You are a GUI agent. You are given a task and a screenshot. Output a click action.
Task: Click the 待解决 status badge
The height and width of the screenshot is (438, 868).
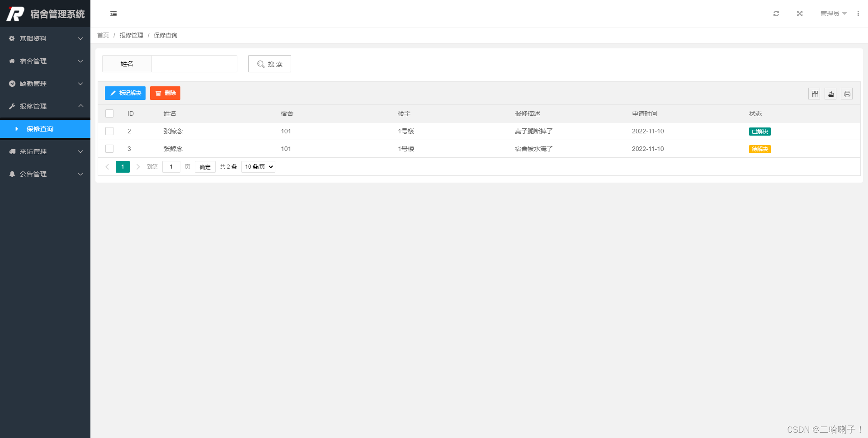tap(760, 149)
